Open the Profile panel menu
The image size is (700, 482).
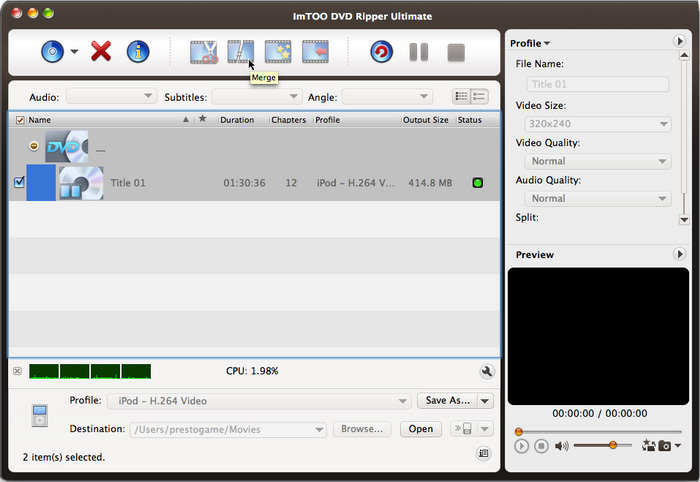pyautogui.click(x=530, y=43)
